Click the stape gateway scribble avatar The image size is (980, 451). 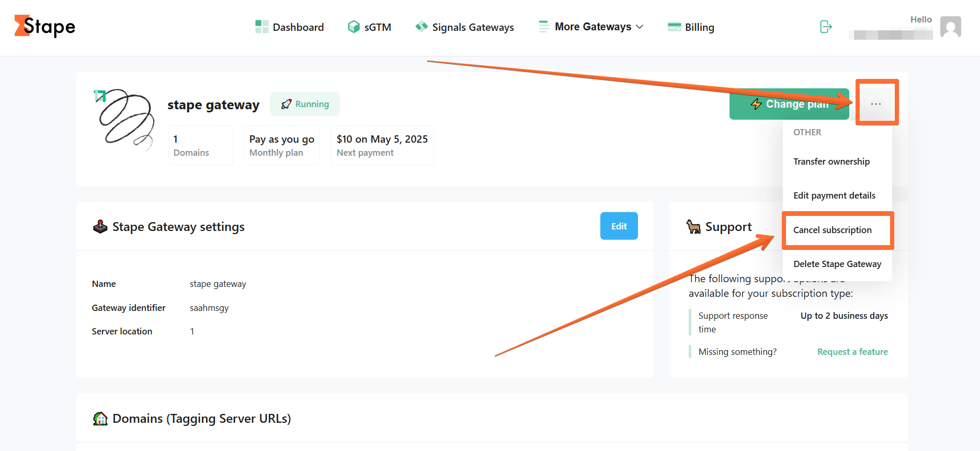click(126, 119)
